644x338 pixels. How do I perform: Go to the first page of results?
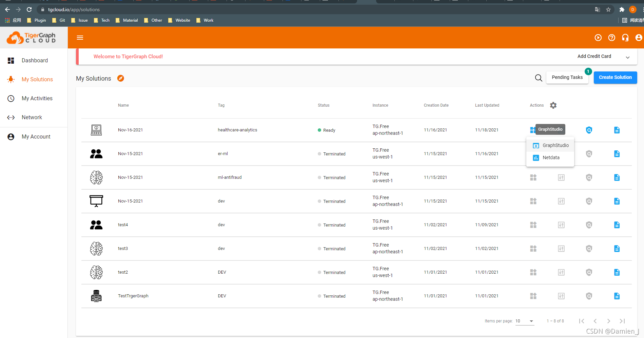(582, 321)
